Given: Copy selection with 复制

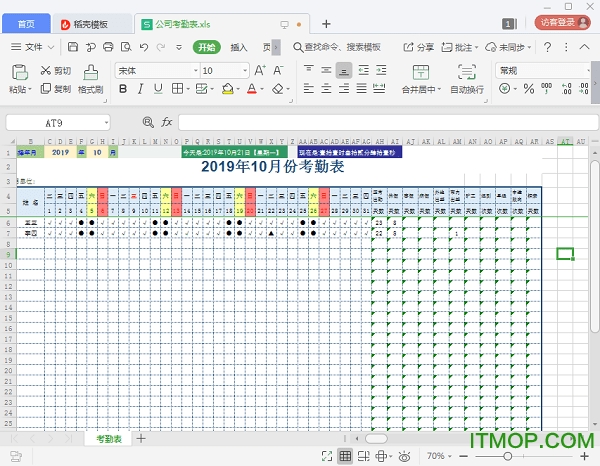Looking at the screenshot, I should point(56,89).
